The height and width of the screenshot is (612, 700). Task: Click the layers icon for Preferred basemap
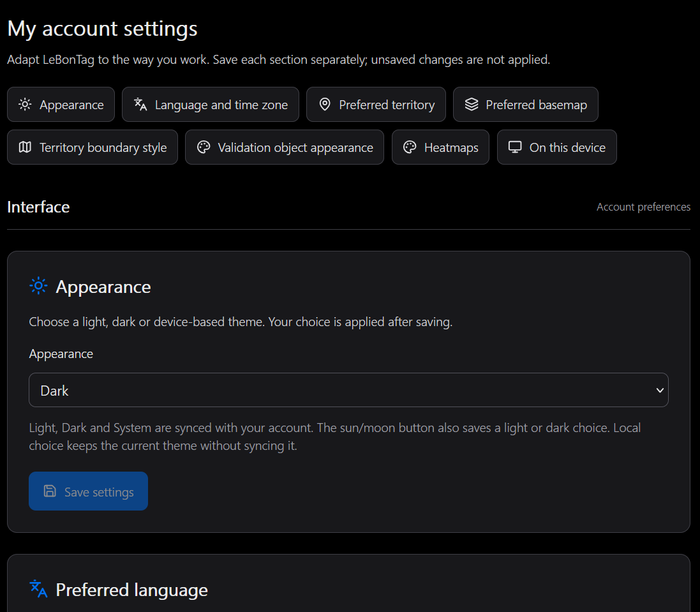point(472,105)
